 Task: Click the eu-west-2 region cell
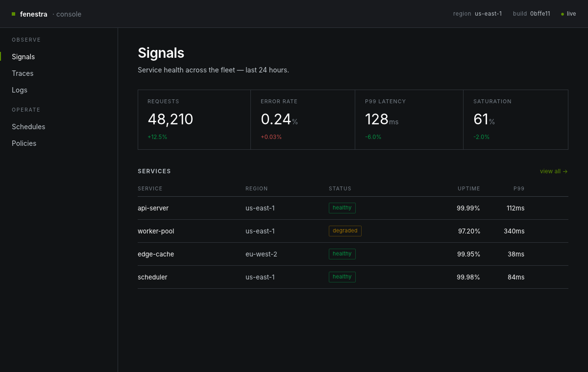point(261,254)
